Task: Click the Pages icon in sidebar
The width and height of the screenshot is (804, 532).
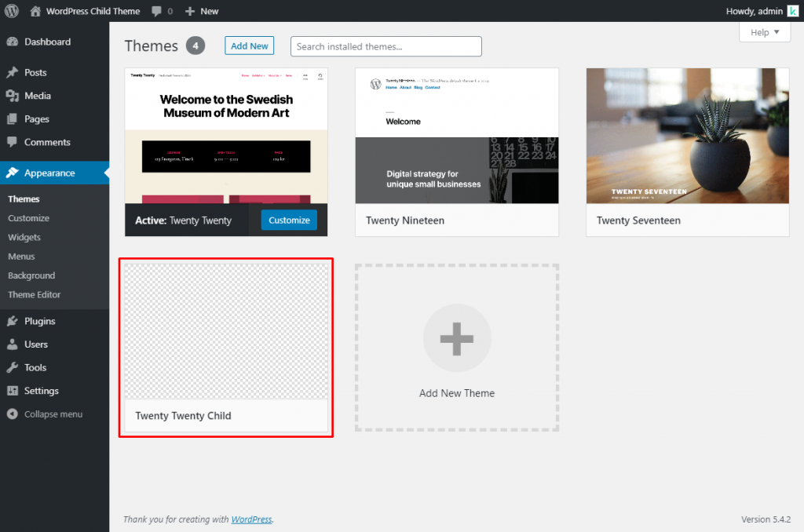Action: pyautogui.click(x=13, y=119)
